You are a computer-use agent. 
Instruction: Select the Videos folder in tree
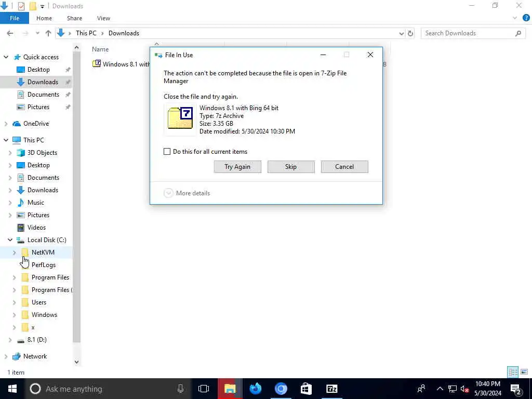tap(36, 228)
